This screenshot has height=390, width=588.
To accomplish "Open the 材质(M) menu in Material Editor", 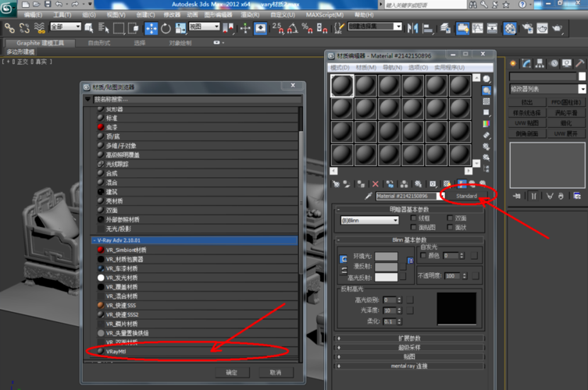I will click(366, 67).
